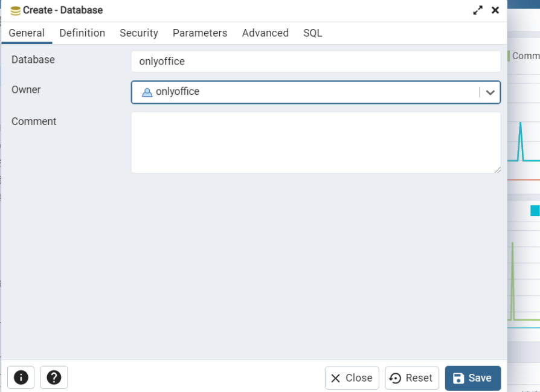
Task: Open the Security tab
Action: pos(139,33)
